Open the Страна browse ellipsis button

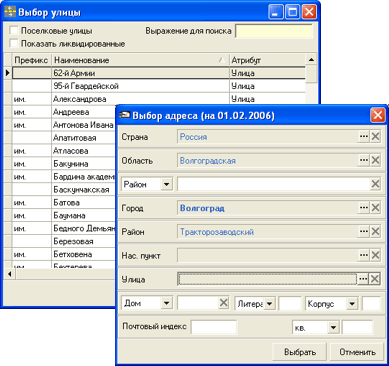pyautogui.click(x=364, y=137)
